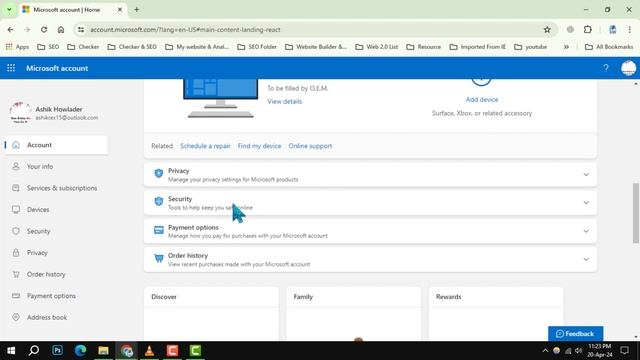The height and width of the screenshot is (360, 640).
Task: Click the Add device link
Action: (482, 100)
